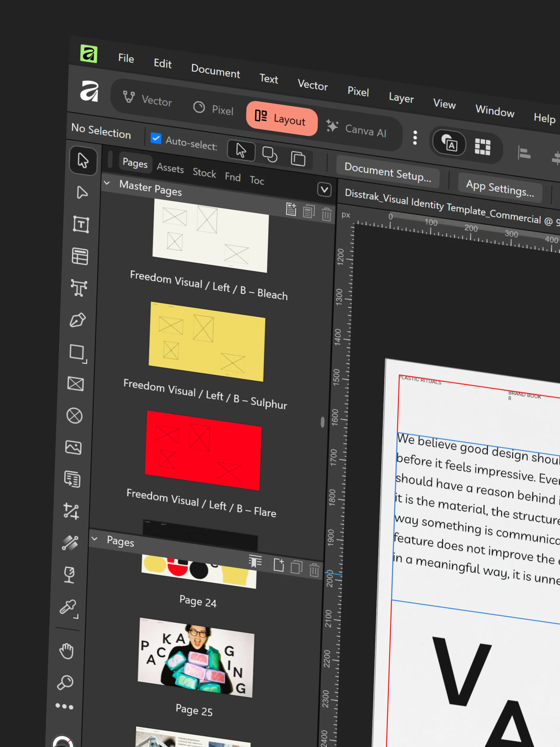560x747 pixels.
Task: Select the Picture Frame Rectangle tool
Action: click(x=75, y=384)
